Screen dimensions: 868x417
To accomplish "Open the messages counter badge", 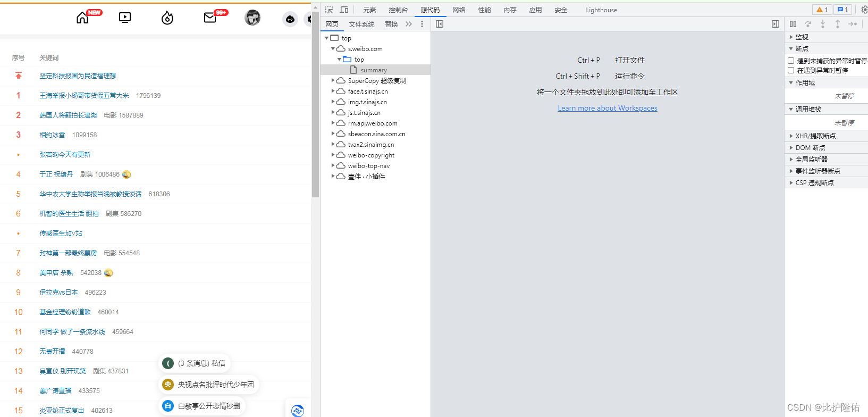I will (x=842, y=10).
